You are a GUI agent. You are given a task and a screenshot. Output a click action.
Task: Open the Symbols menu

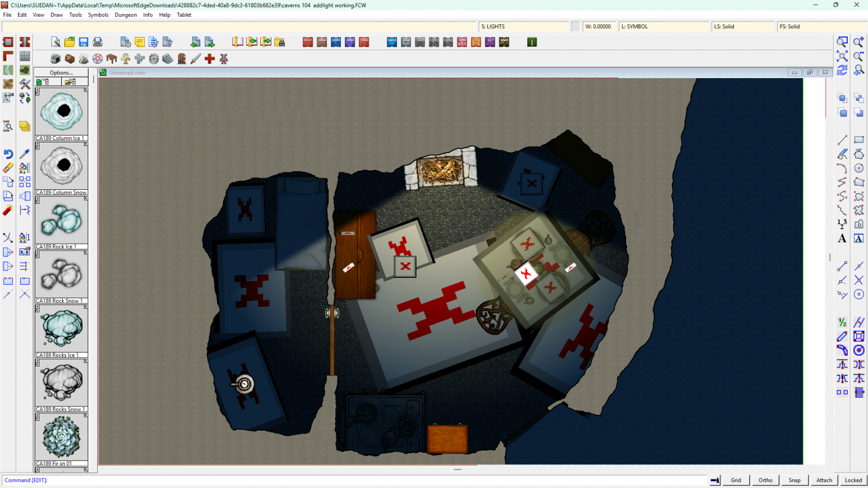(x=98, y=15)
